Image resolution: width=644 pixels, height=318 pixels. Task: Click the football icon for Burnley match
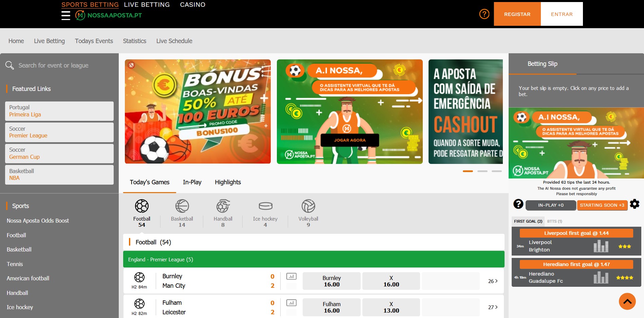point(139,277)
